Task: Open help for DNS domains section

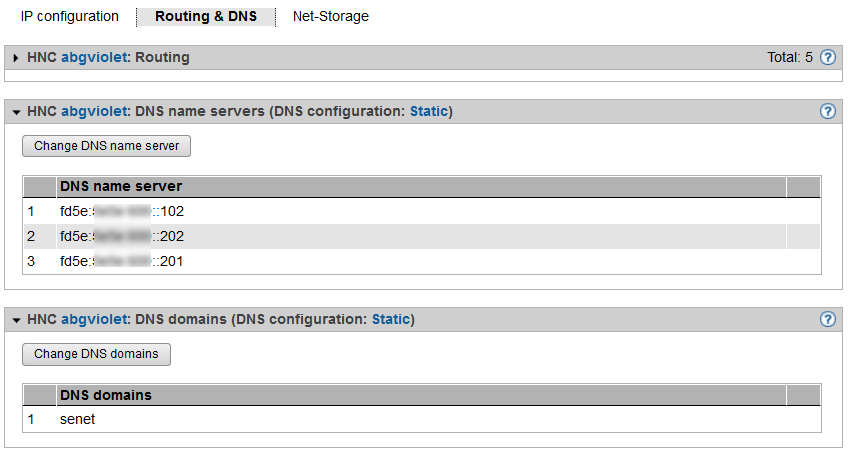Action: pyautogui.click(x=827, y=320)
